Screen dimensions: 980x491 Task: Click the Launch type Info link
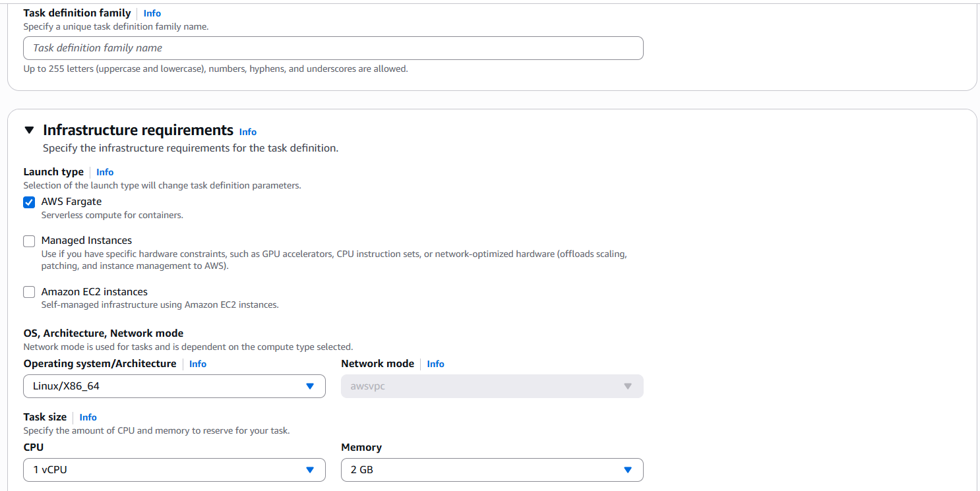click(x=104, y=171)
